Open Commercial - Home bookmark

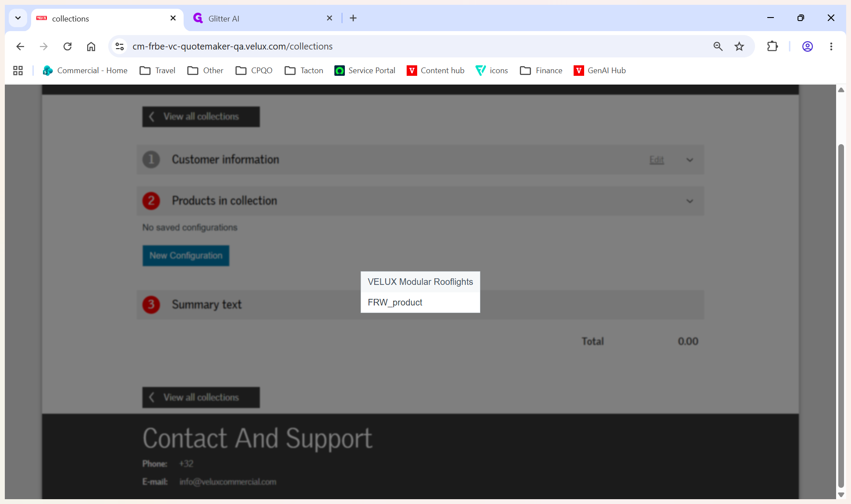85,71
